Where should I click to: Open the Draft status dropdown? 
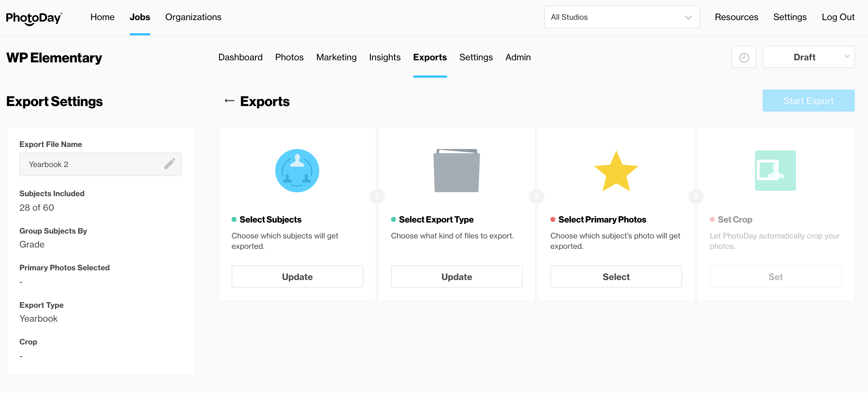(x=808, y=57)
